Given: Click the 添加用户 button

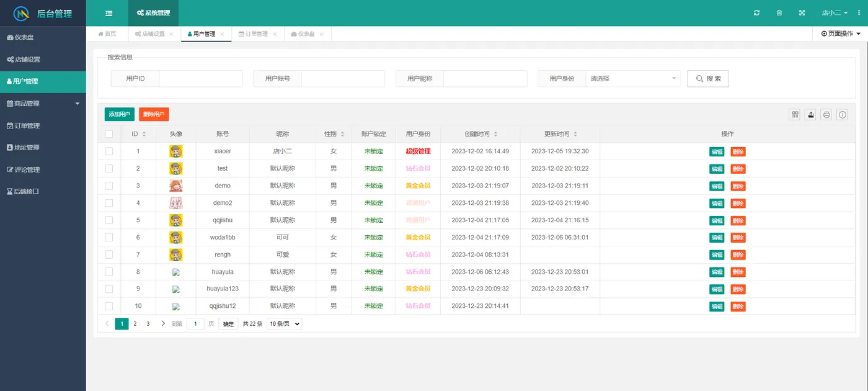Looking at the screenshot, I should tap(120, 114).
